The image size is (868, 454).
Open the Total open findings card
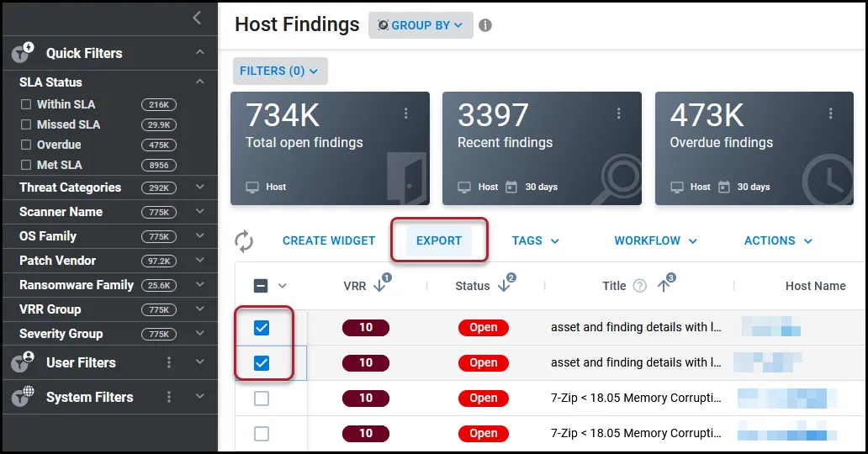pos(330,148)
